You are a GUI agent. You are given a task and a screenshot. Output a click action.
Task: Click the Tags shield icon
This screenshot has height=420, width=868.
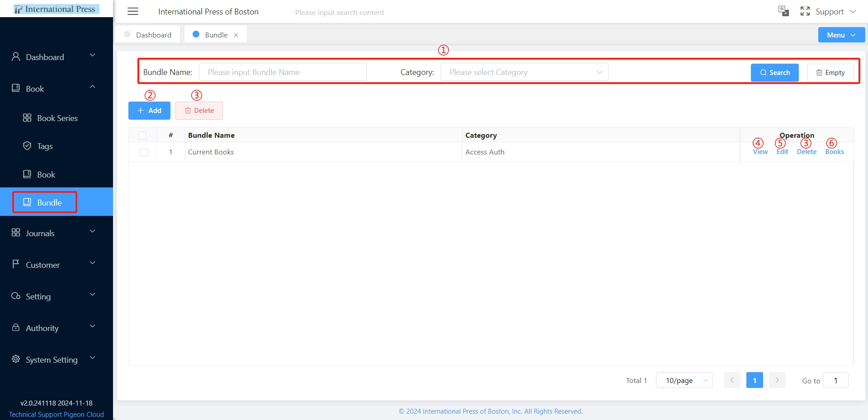click(27, 145)
